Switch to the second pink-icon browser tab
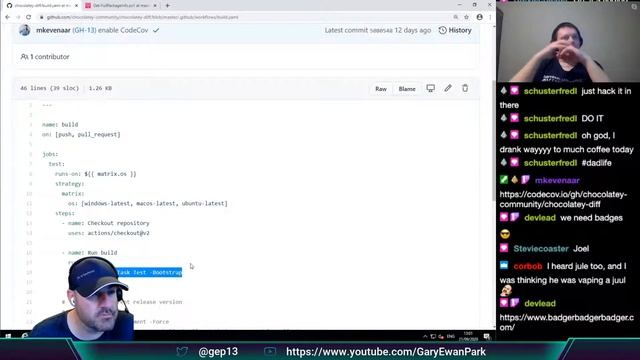This screenshot has width=640, height=360. click(x=121, y=6)
